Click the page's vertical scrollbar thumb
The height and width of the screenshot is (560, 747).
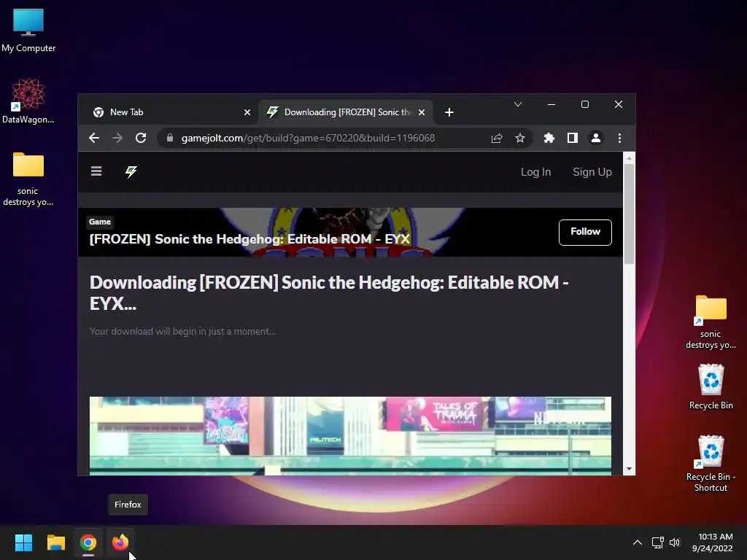(629, 213)
